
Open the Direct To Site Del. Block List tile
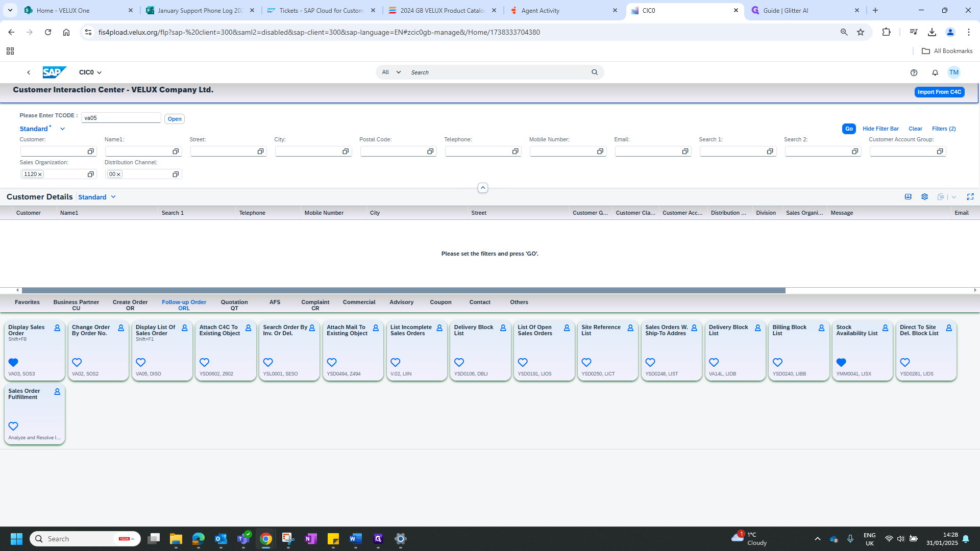[926, 350]
